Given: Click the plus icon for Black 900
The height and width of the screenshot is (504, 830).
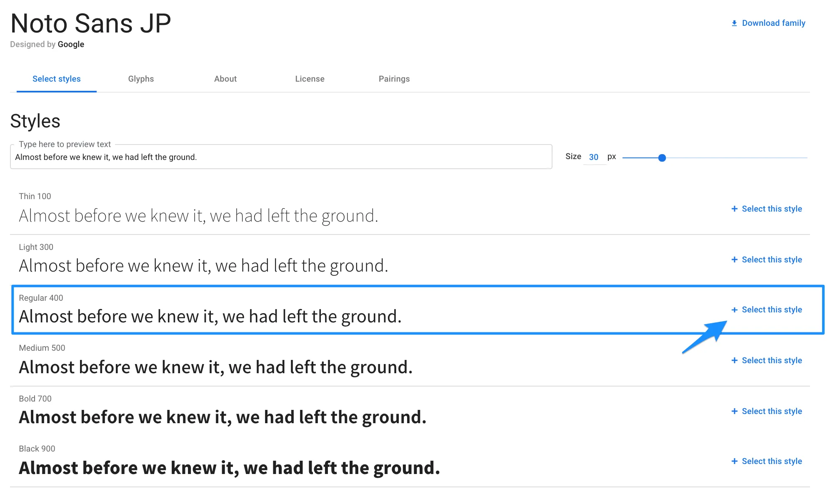Looking at the screenshot, I should coord(735,461).
